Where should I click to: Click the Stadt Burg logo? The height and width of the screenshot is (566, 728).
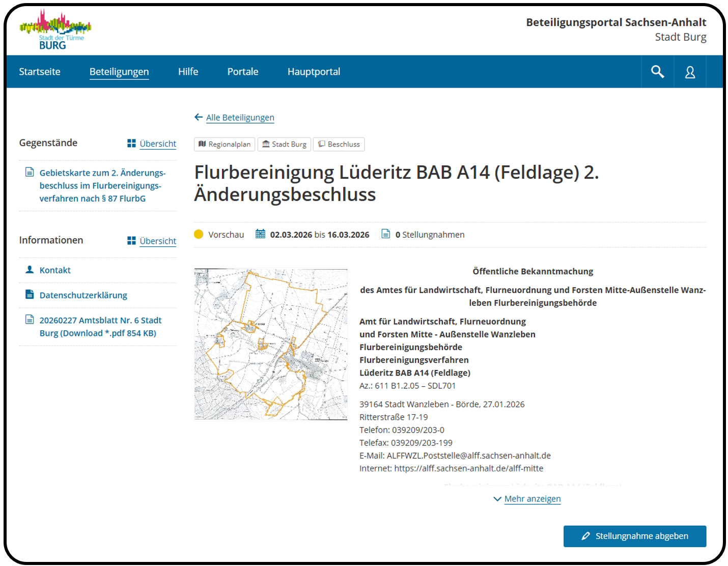55,30
